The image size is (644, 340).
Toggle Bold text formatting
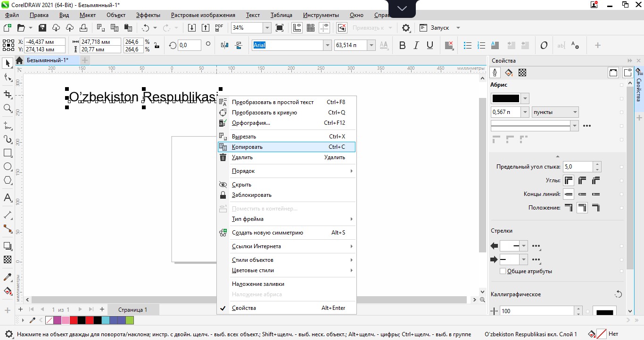pos(402,45)
